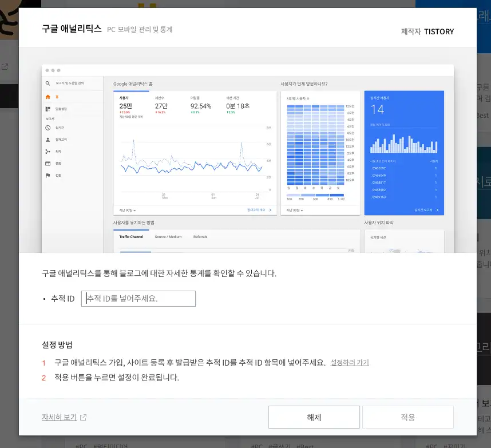Click the Google Analytics preview screenshot
The image size is (491, 448).
247,158
